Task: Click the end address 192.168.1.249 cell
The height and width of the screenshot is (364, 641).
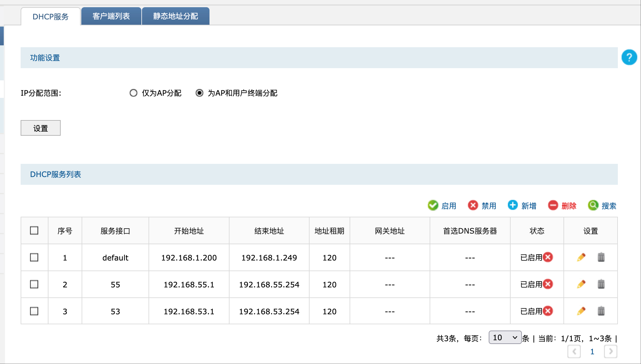Action: click(269, 258)
